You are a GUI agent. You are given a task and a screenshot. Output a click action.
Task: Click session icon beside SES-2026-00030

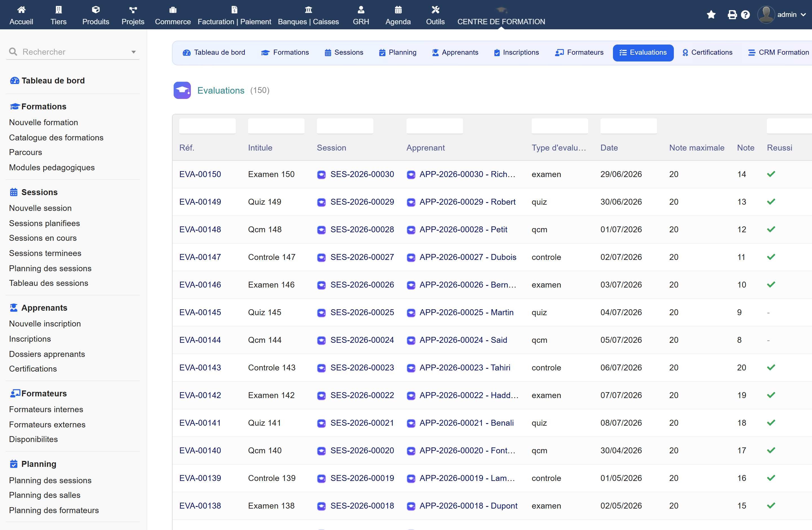(x=321, y=175)
